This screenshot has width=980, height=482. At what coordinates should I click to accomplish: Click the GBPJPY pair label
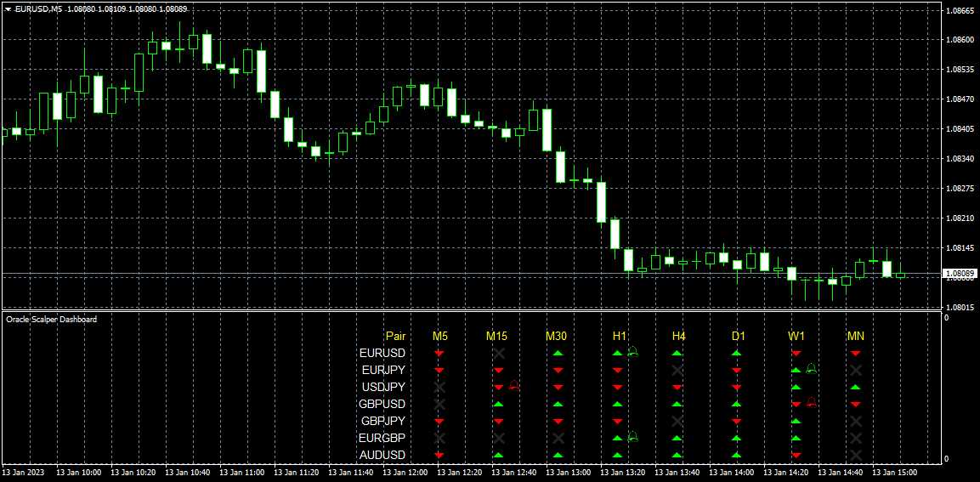(x=383, y=421)
